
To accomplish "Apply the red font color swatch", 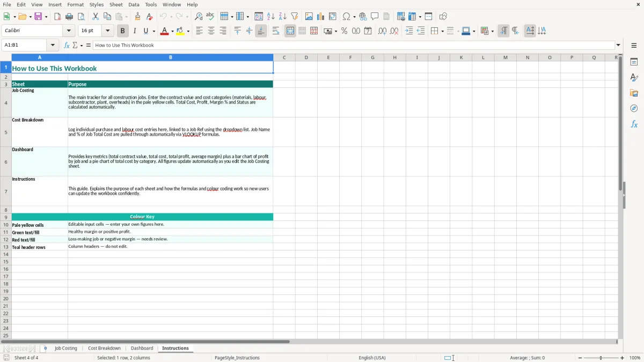I will (164, 31).
